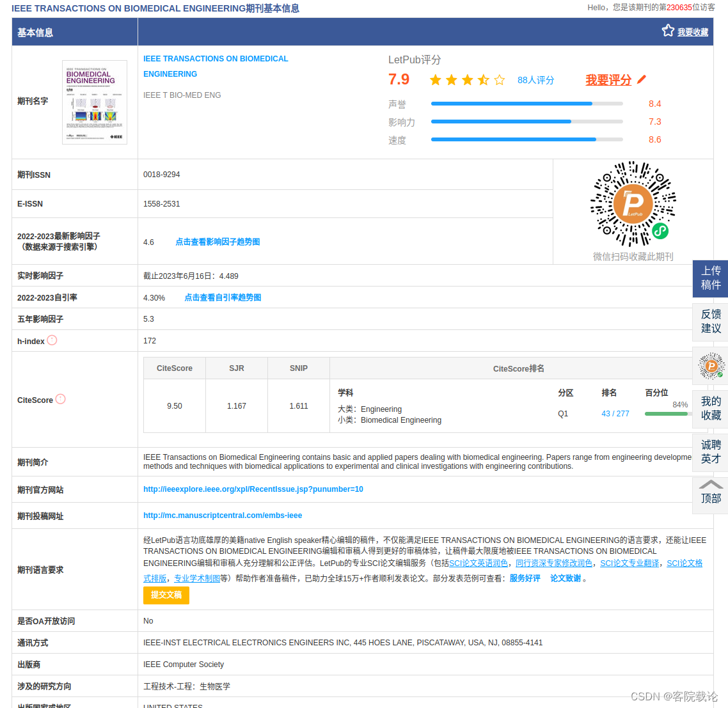Open 同行资深专家修改润色 link
Image resolution: width=728 pixels, height=708 pixels.
(x=554, y=563)
